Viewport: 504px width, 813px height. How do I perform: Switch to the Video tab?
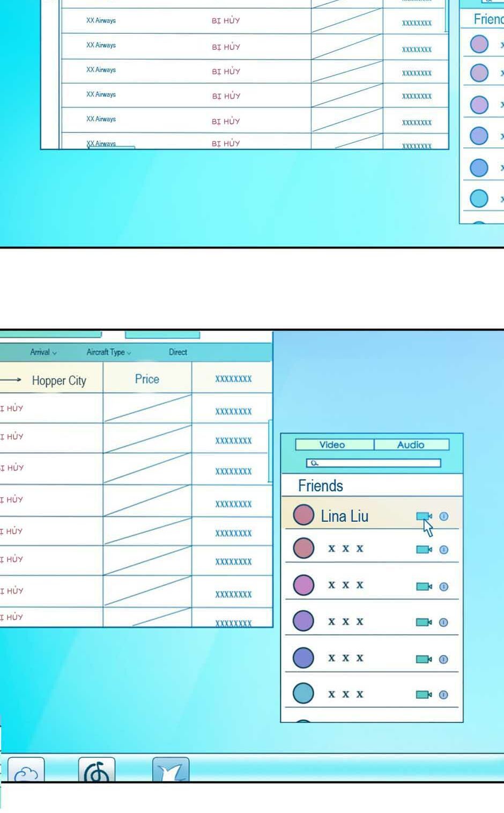pos(333,445)
